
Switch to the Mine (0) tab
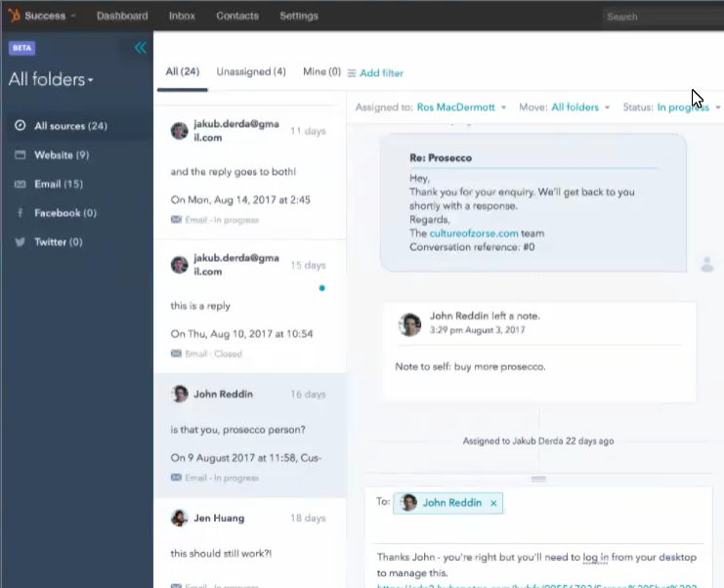(321, 72)
